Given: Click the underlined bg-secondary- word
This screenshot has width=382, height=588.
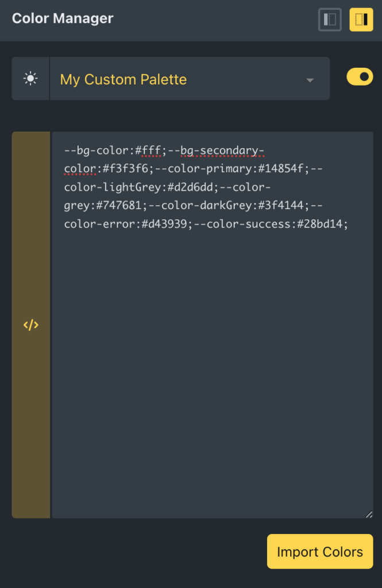Looking at the screenshot, I should (x=222, y=151).
